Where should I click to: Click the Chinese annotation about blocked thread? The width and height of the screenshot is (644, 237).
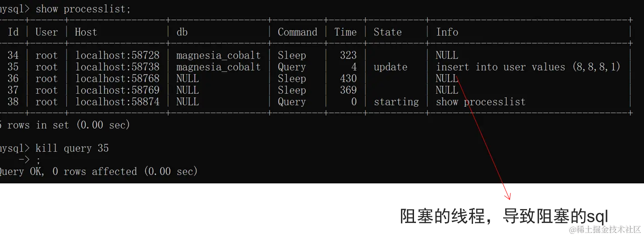pyautogui.click(x=505, y=216)
